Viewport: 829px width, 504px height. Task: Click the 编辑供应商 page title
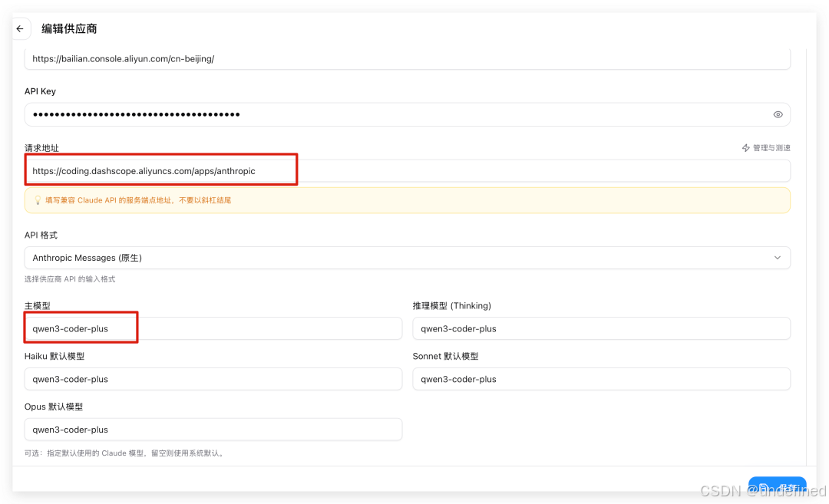[x=69, y=29]
